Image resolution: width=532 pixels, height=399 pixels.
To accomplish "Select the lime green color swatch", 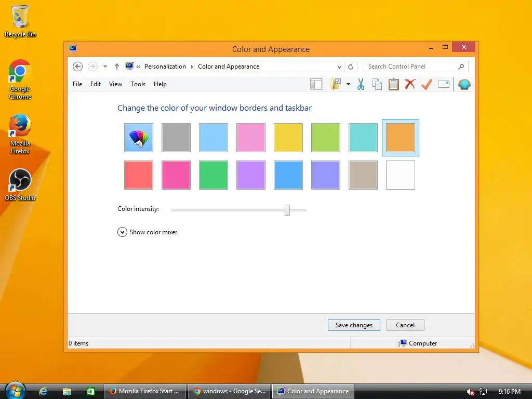I will pos(325,137).
